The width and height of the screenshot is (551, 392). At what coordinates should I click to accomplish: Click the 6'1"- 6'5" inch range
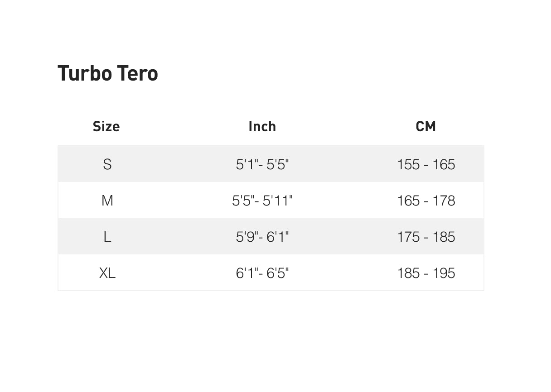(262, 273)
